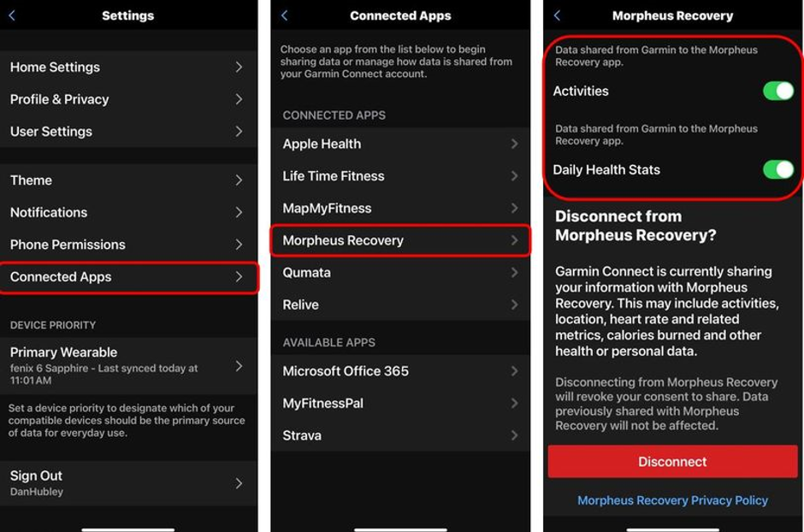Tap the chevron next to Sign Out
Viewport: 804px width, 532px height.
239,483
